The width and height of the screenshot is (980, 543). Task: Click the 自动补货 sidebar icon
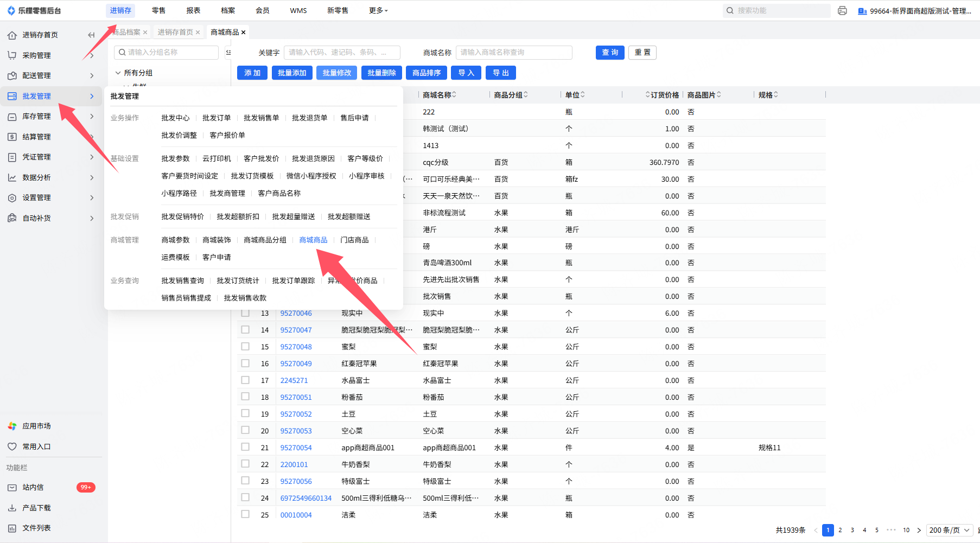pos(12,218)
